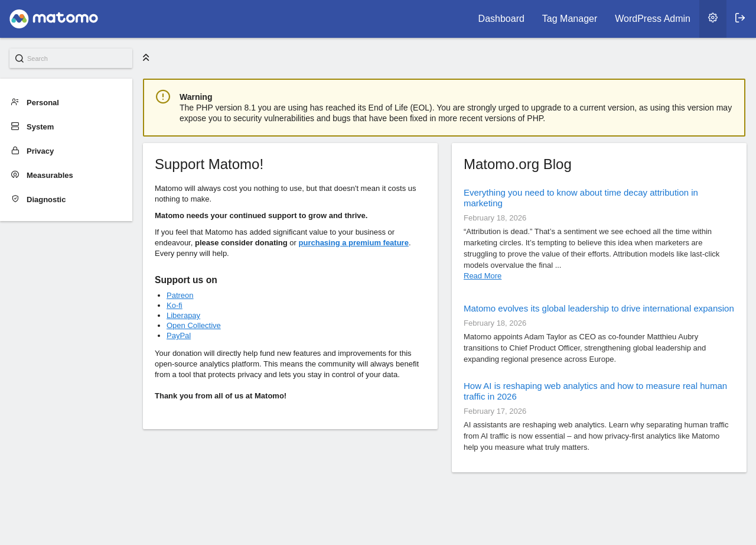
Task: Open the Open Collective donation link
Action: 193,326
